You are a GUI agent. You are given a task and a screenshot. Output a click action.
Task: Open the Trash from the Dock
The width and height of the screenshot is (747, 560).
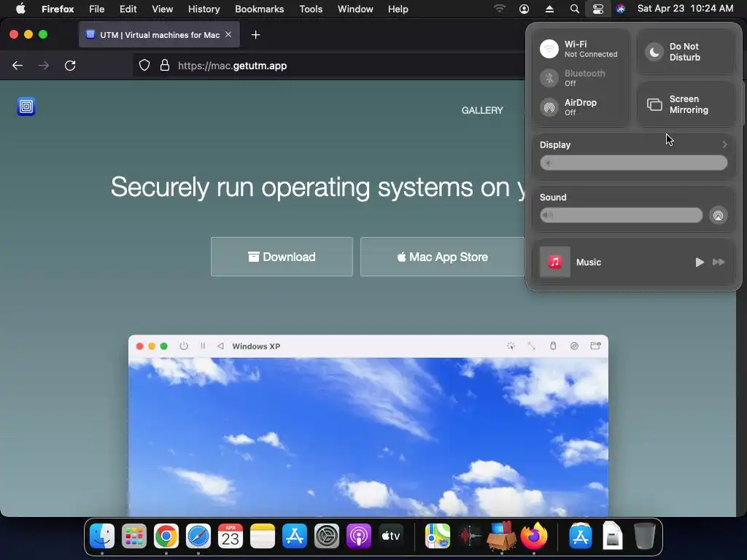pos(645,536)
